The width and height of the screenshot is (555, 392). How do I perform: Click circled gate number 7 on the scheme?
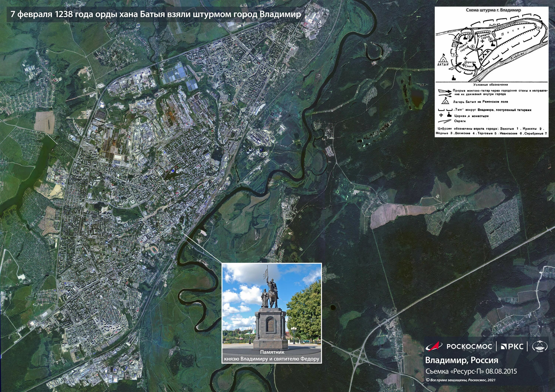coord(538,28)
